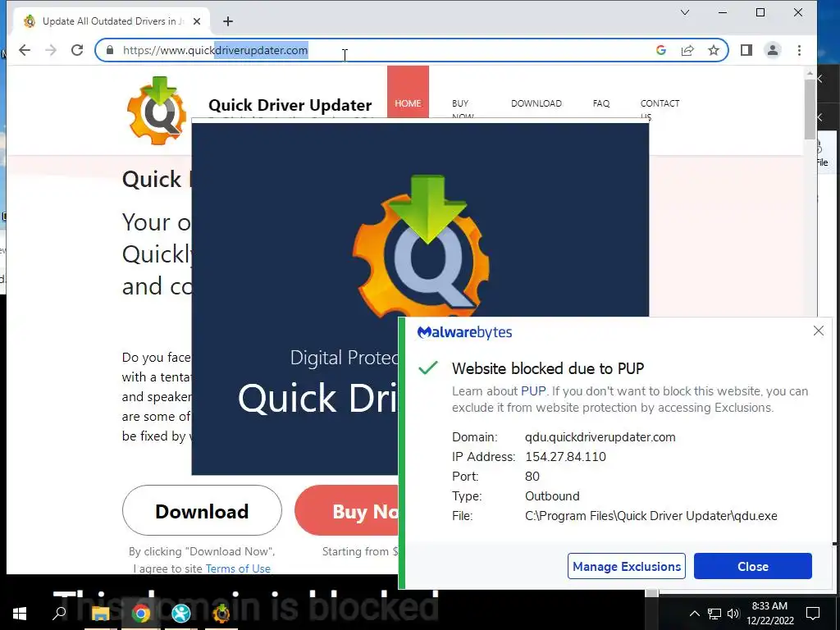
Task: Open Quick Driver Updater taskbar icon
Action: 221,614
